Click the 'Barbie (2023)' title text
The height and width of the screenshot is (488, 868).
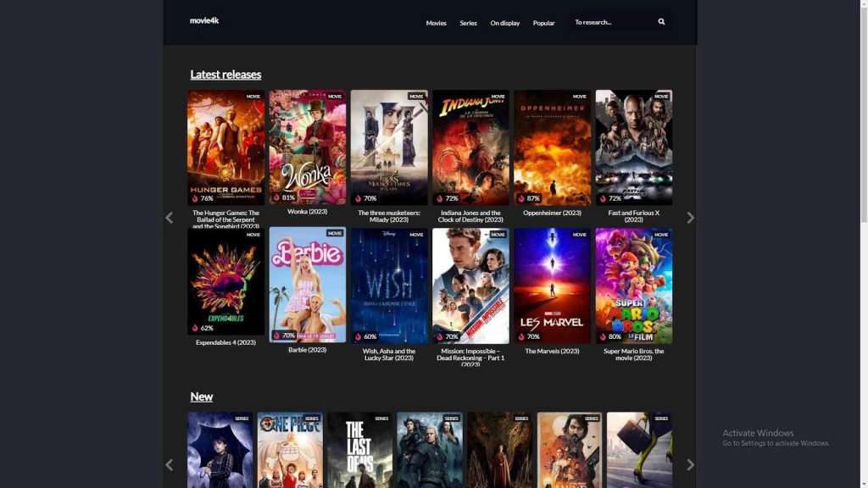(307, 350)
